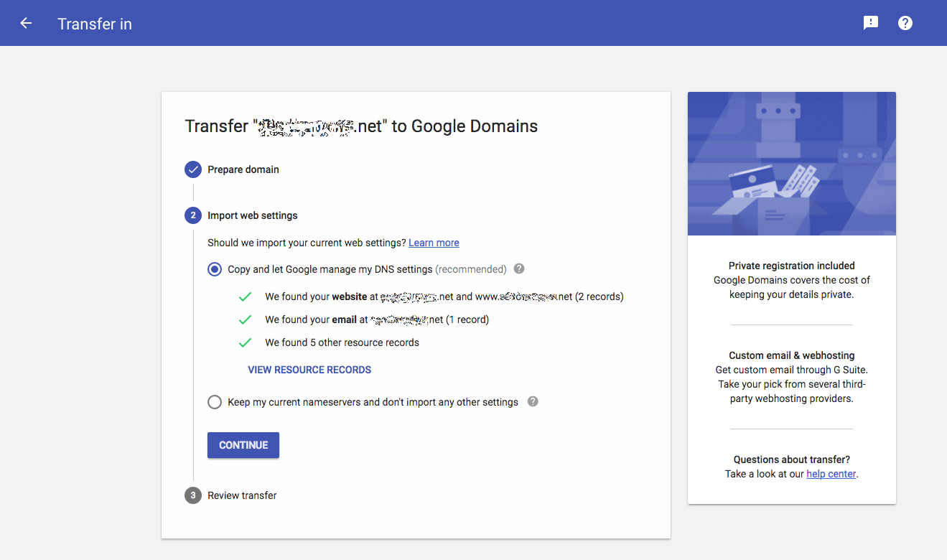Open the Prepare domain step
Image resolution: width=947 pixels, height=560 pixels.
[243, 169]
